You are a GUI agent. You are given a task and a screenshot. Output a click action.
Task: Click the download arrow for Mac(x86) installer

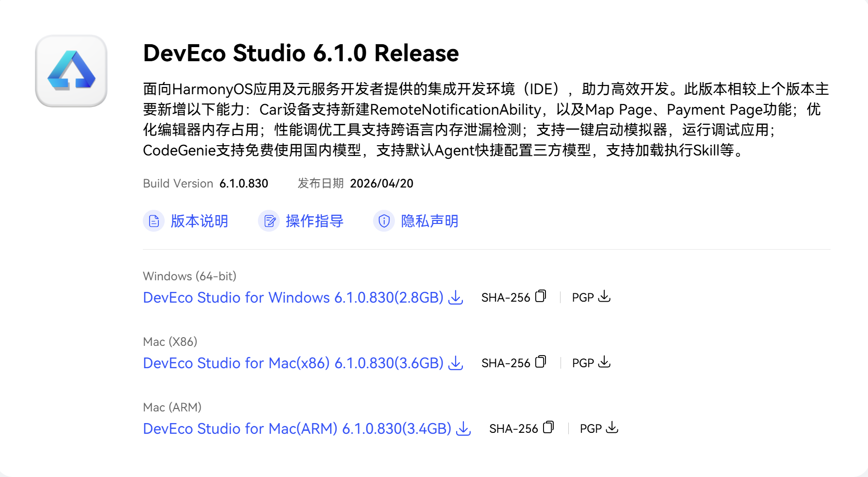click(456, 363)
